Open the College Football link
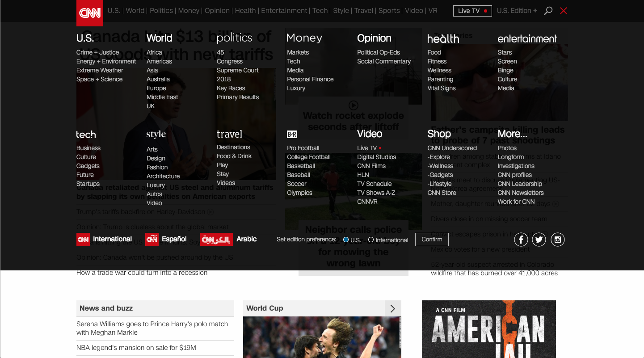644x358 pixels. click(309, 157)
